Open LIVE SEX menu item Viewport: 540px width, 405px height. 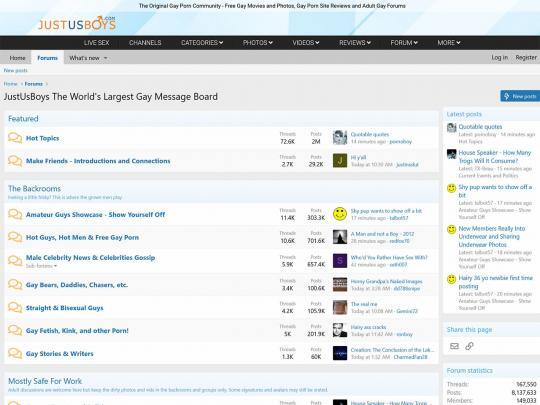click(96, 43)
